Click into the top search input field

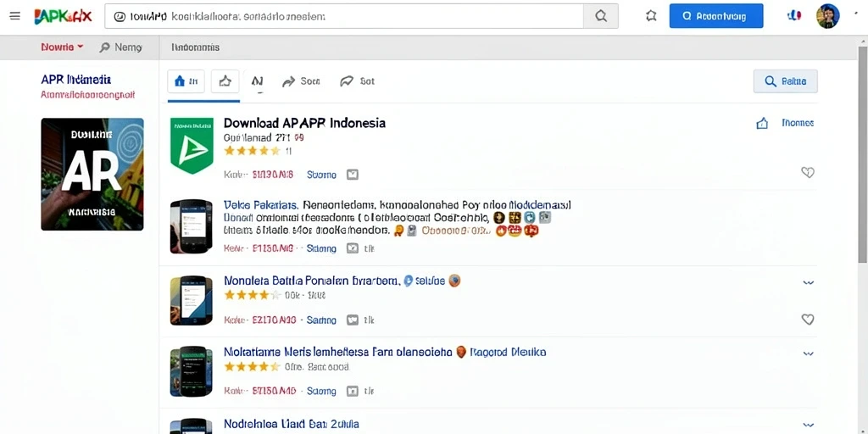click(x=344, y=17)
